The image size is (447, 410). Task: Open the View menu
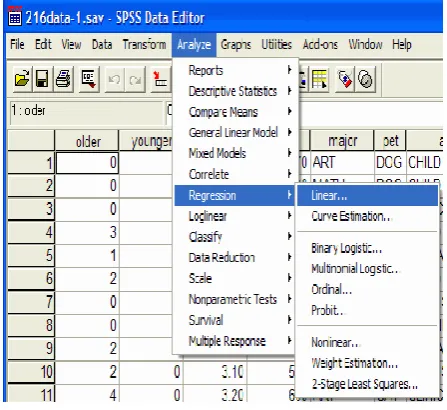click(x=71, y=44)
